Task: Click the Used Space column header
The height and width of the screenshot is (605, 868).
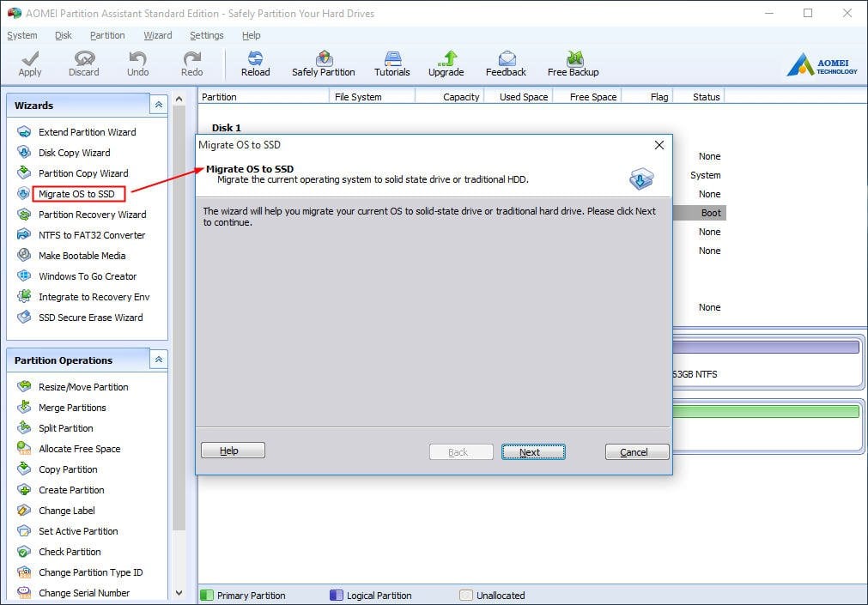Action: pyautogui.click(x=519, y=97)
